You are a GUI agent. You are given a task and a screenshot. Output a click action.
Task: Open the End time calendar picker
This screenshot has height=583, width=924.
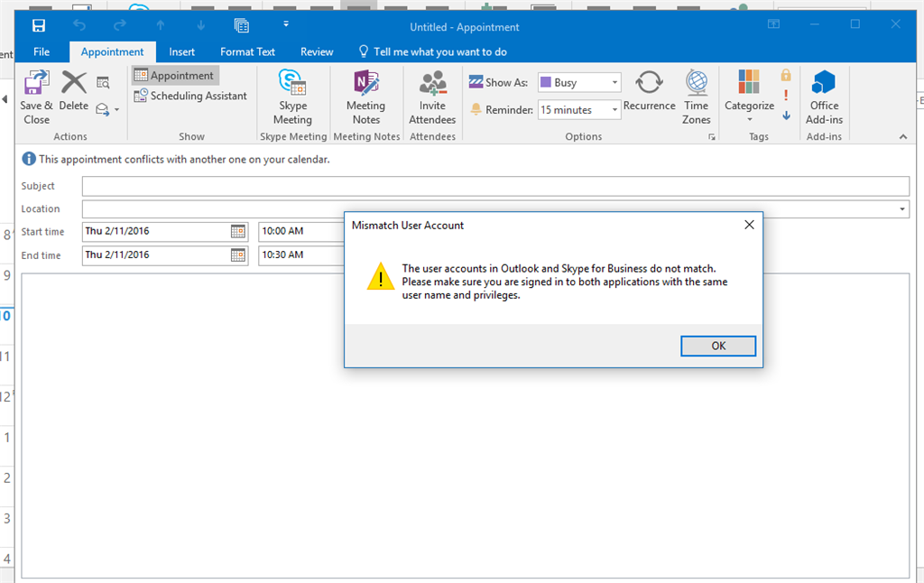(x=238, y=255)
